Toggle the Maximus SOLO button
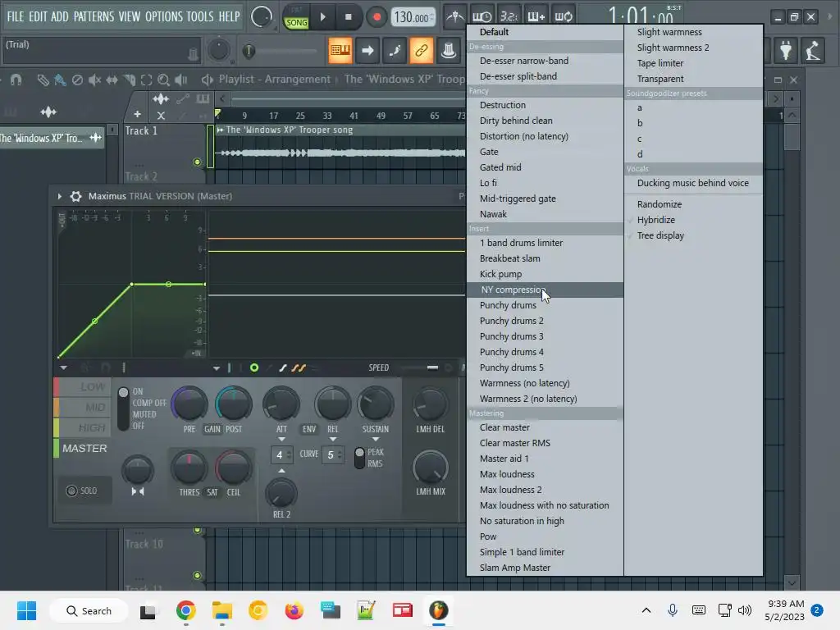The height and width of the screenshot is (630, 840). pos(81,491)
